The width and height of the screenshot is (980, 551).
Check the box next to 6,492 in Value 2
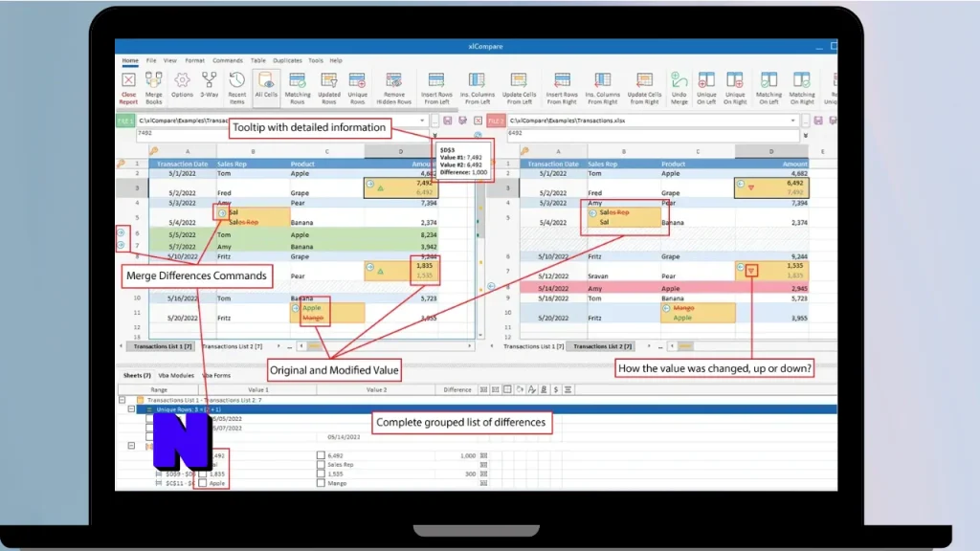pos(321,455)
